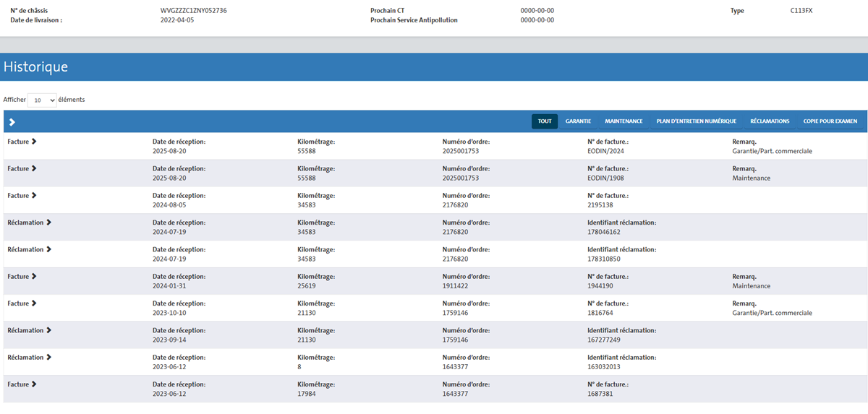The image size is (868, 414).
Task: Click the chassis number WVGZZZC1ZNY052736
Action: point(193,11)
